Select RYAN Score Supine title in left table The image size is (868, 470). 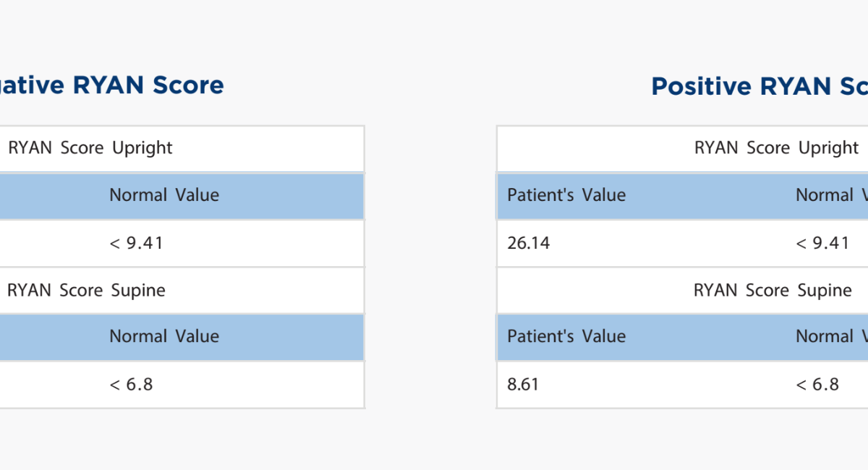(x=86, y=290)
